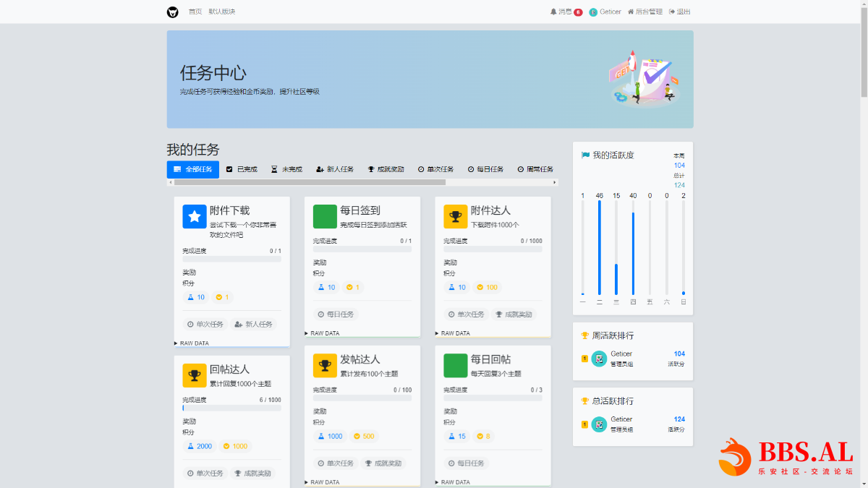Open 后台管理 admin link
The width and height of the screenshot is (868, 488).
[645, 12]
